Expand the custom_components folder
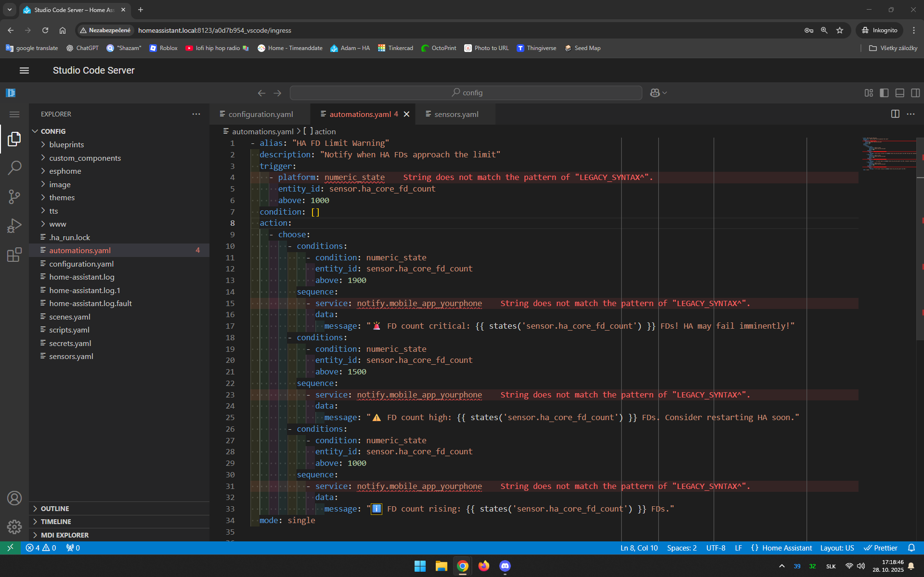The width and height of the screenshot is (924, 577). (x=85, y=158)
